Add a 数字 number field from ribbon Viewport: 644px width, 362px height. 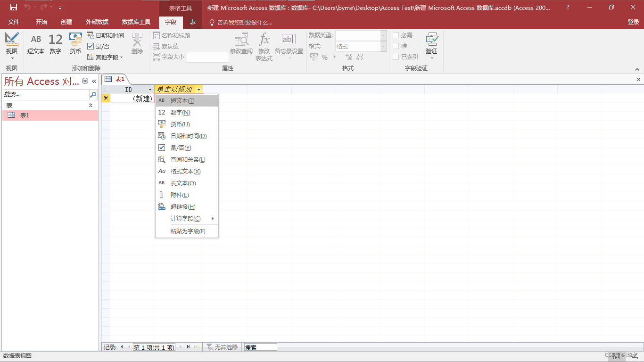[56, 43]
